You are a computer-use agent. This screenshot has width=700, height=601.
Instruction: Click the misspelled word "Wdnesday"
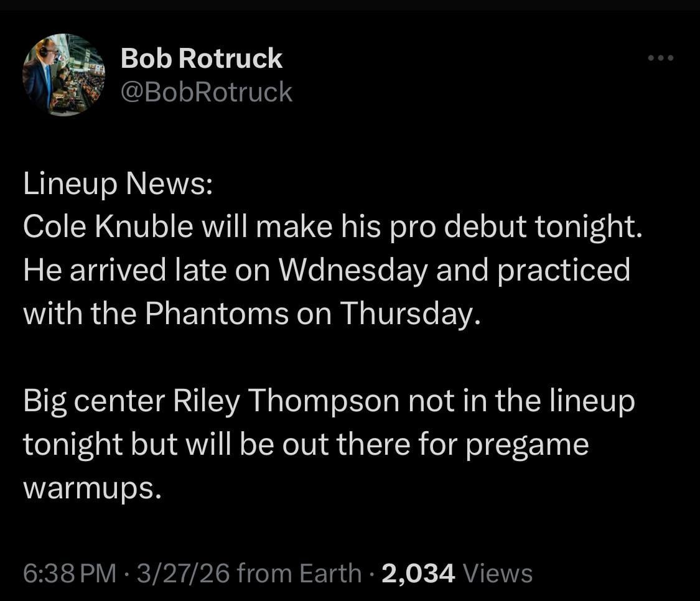[353, 271]
